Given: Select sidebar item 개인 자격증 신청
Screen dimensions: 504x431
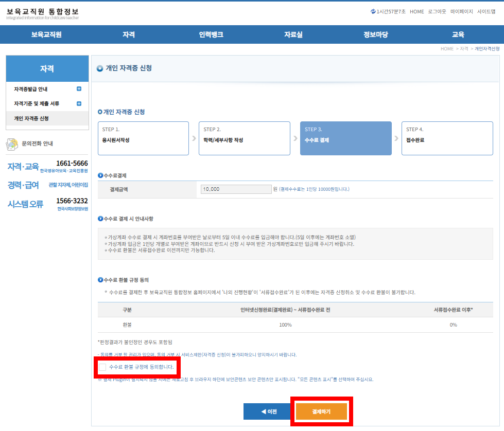Looking at the screenshot, I should (x=47, y=118).
